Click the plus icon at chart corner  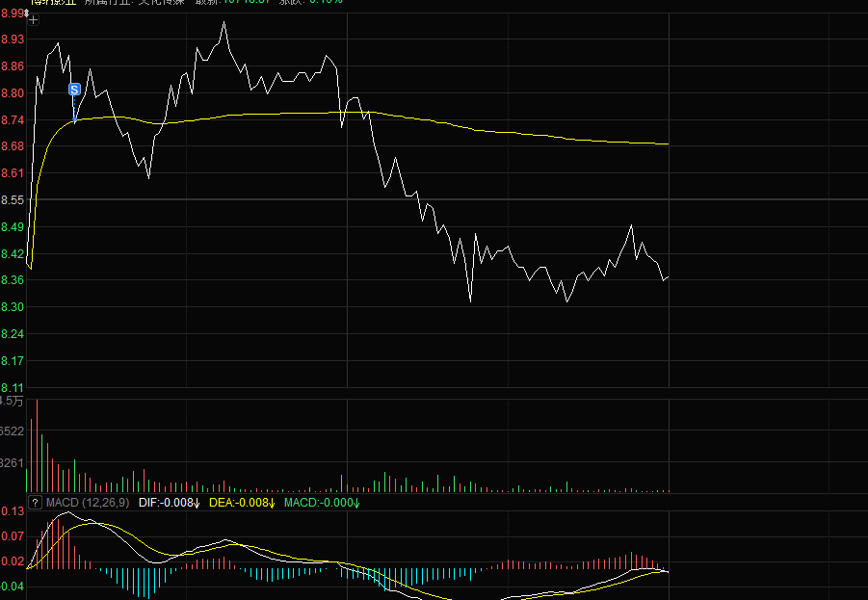(33, 20)
